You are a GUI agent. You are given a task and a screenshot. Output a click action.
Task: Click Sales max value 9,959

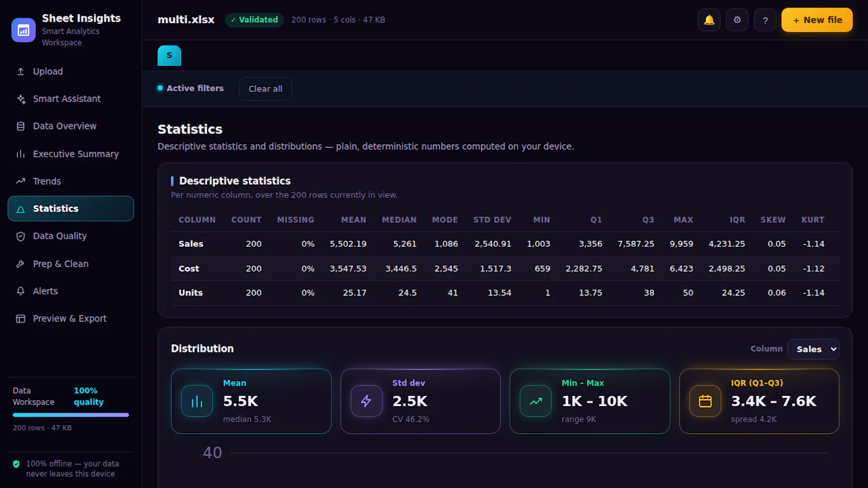click(681, 244)
